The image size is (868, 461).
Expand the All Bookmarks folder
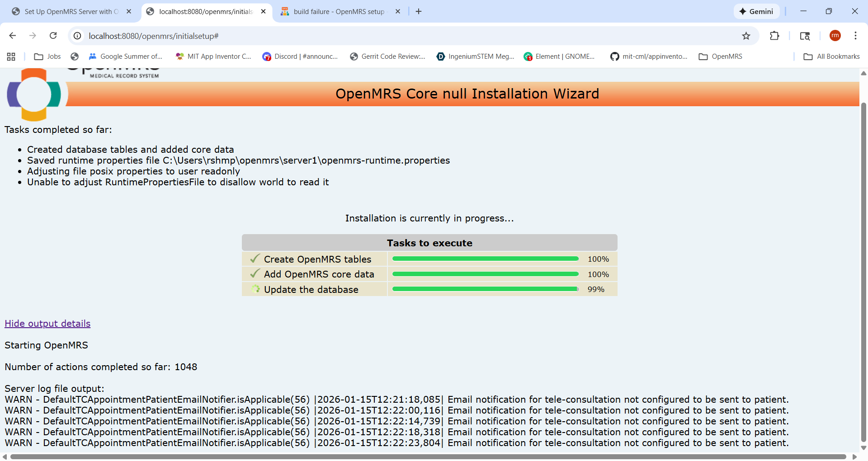pos(832,56)
